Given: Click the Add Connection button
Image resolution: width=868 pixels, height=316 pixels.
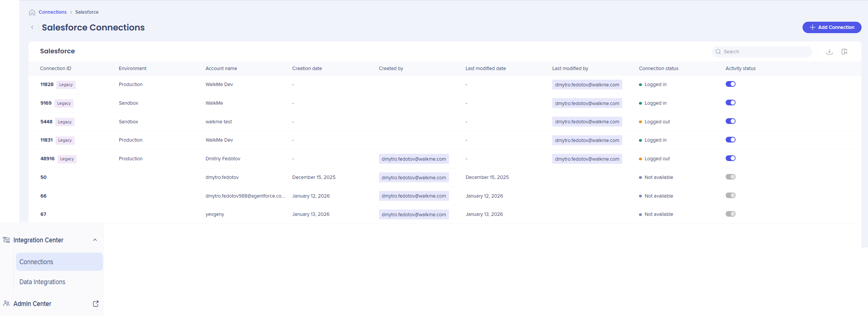Looking at the screenshot, I should click(x=831, y=27).
